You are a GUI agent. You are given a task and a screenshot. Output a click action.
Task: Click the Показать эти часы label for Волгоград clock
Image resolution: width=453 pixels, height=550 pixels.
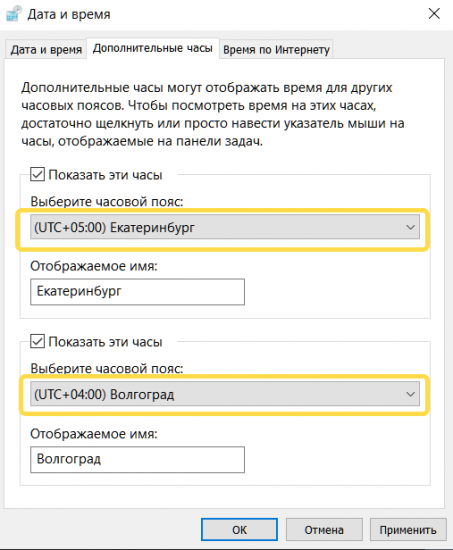[x=105, y=342]
